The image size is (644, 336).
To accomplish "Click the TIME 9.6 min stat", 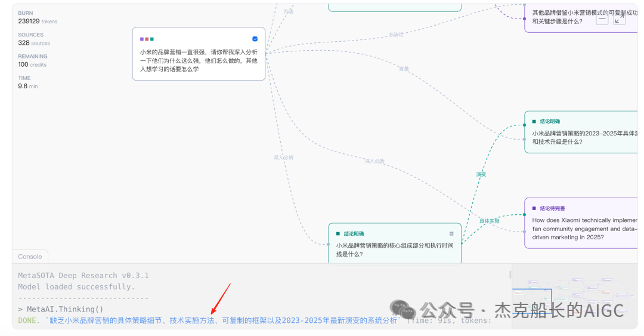I will click(28, 82).
